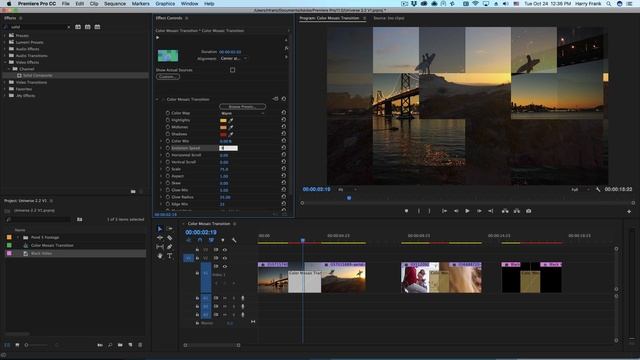Toggle eye visibility for V1 video track

coord(225,267)
